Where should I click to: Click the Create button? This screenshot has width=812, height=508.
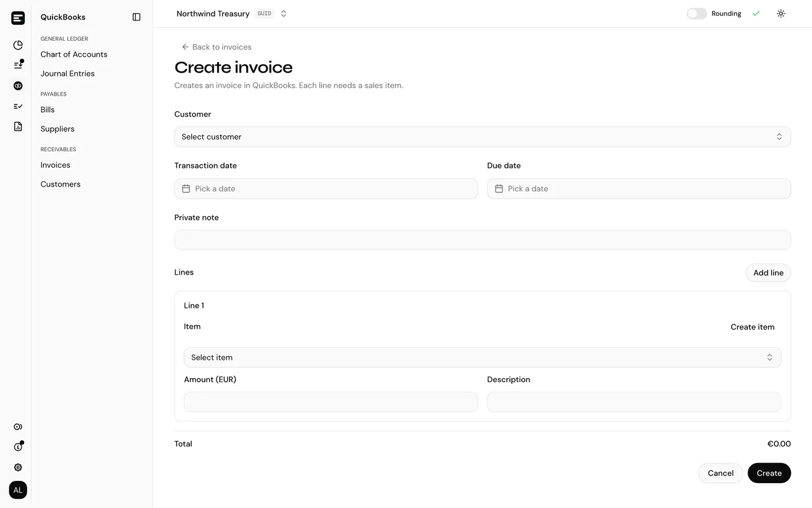click(769, 473)
